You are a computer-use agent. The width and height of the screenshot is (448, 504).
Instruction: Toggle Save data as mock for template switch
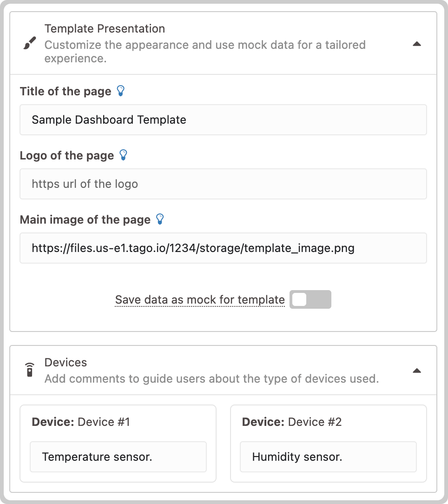coord(310,299)
